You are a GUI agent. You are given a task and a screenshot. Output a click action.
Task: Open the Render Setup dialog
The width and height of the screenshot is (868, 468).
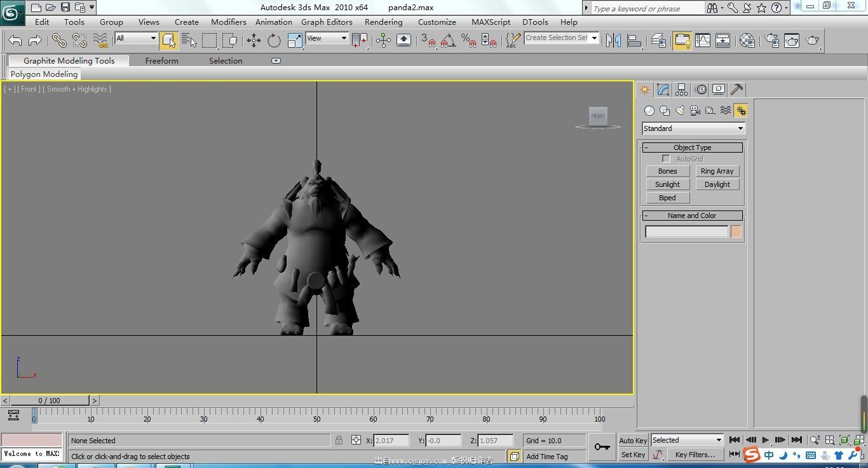tap(772, 41)
